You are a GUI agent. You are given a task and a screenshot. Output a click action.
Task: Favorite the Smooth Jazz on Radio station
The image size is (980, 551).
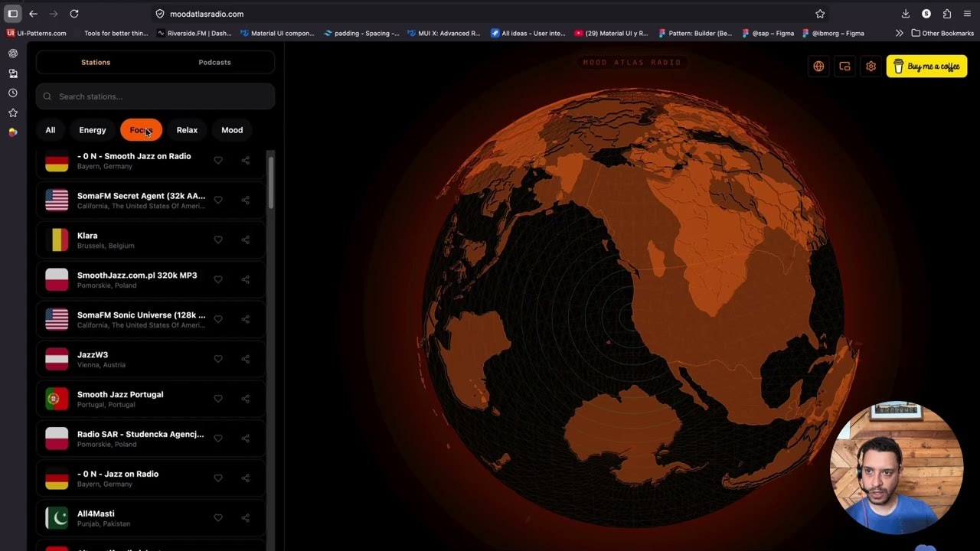pyautogui.click(x=218, y=161)
